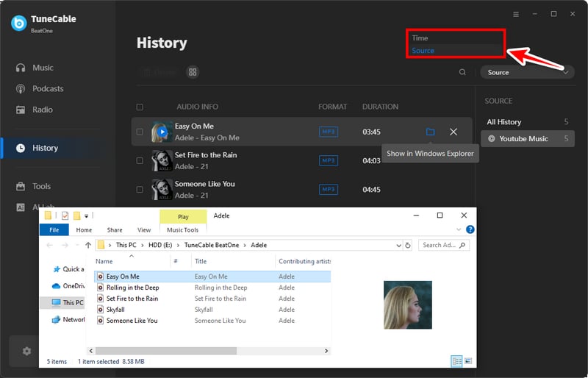This screenshot has height=378, width=588.
Task: Open the address bar history dropdown
Action: click(398, 246)
